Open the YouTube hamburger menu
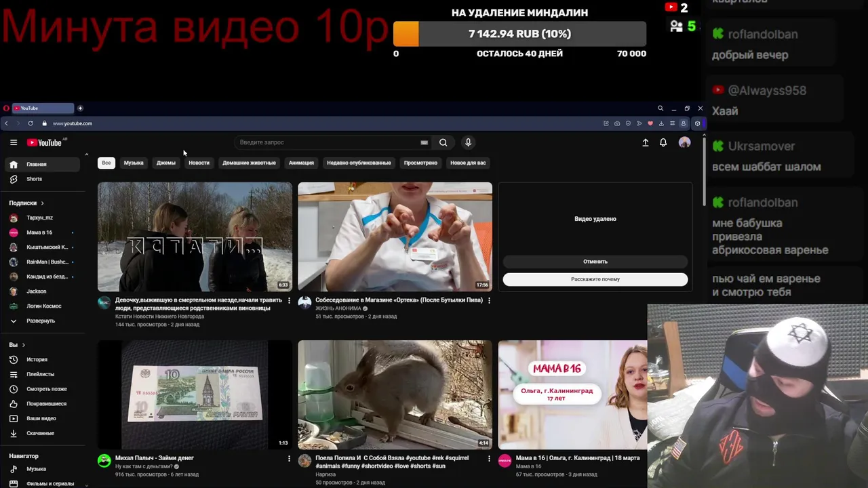 [14, 142]
